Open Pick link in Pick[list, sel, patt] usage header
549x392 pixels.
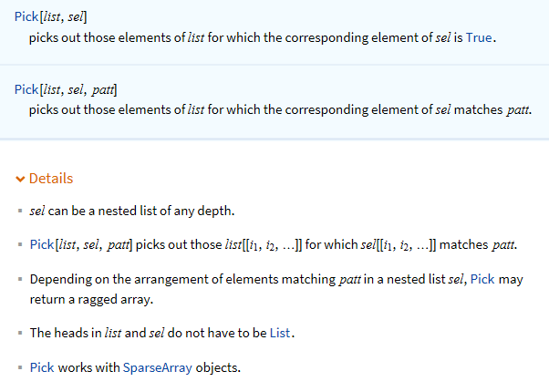click(26, 89)
